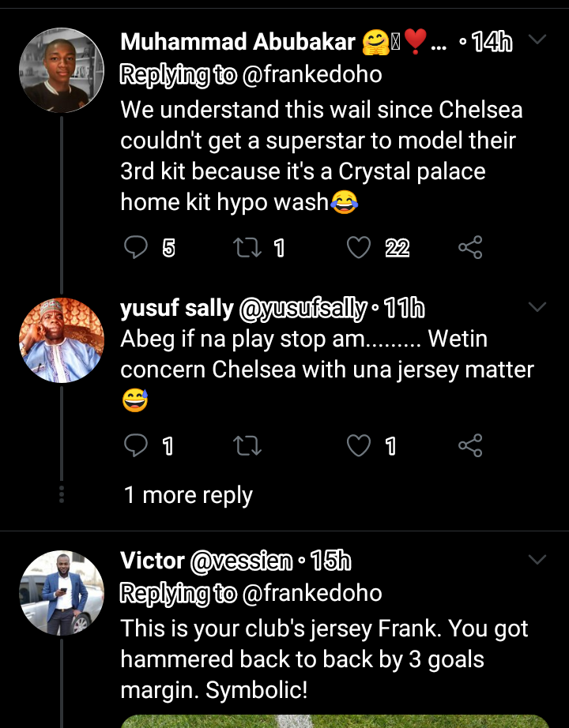Open options chevron on Muhammad Abubakar's tweet

[537, 39]
